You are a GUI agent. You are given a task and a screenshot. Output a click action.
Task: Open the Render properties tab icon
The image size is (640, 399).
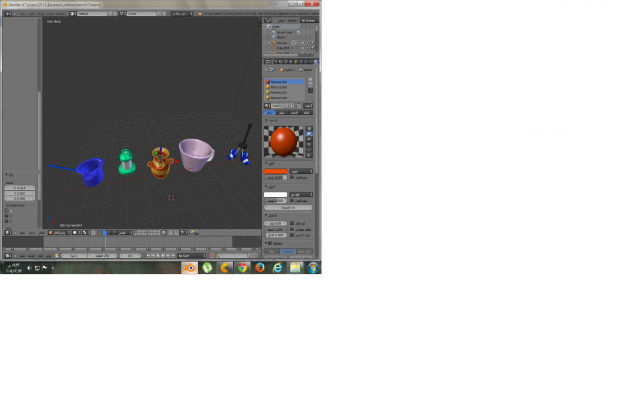(x=276, y=62)
